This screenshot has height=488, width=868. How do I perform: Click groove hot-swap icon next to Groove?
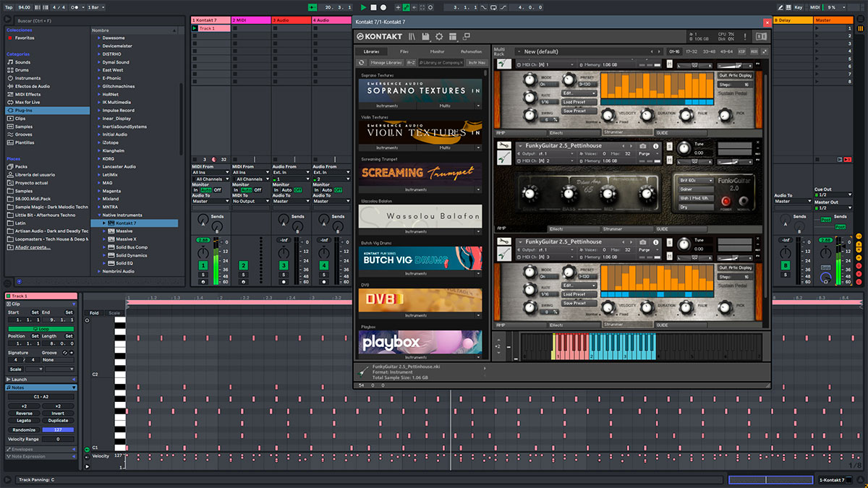point(65,352)
